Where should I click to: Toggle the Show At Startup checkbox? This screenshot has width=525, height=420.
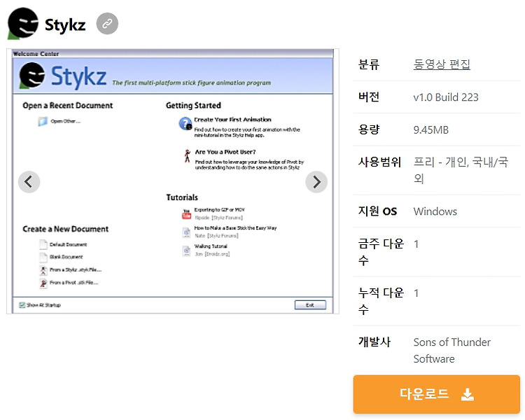click(x=22, y=305)
